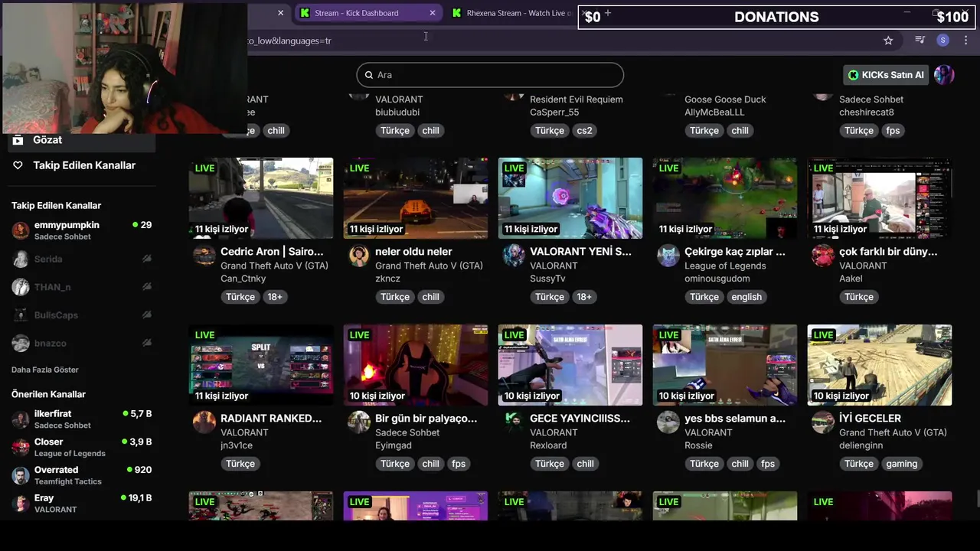Open Overrated Teamfight Tactics channel entry
The width and height of the screenshot is (980, 551).
pyautogui.click(x=81, y=475)
